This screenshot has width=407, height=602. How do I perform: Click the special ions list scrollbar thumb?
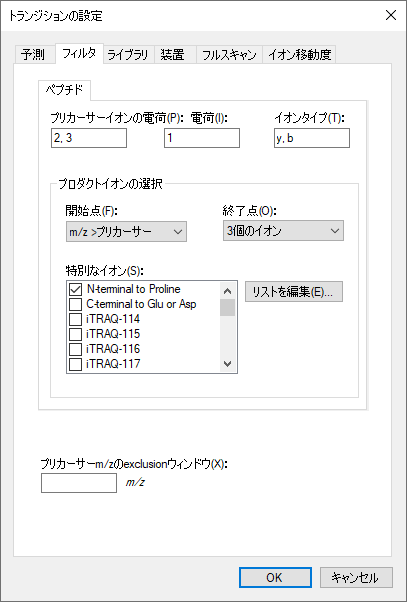tap(228, 308)
